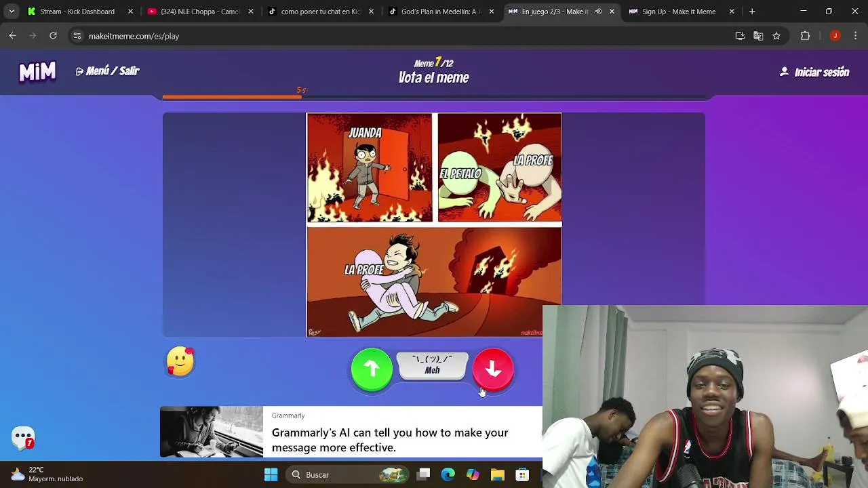Open the weather widget showing 22°C
This screenshot has height=488, width=868.
[47, 474]
